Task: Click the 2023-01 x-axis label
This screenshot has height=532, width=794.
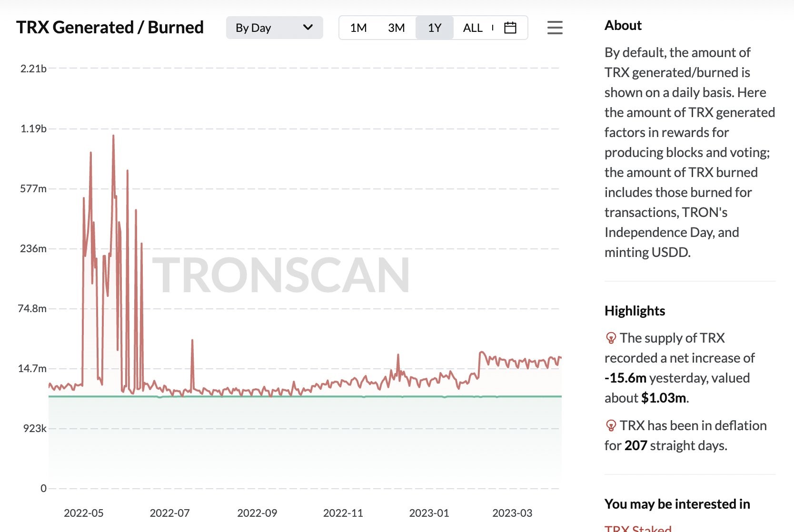Action: tap(429, 513)
